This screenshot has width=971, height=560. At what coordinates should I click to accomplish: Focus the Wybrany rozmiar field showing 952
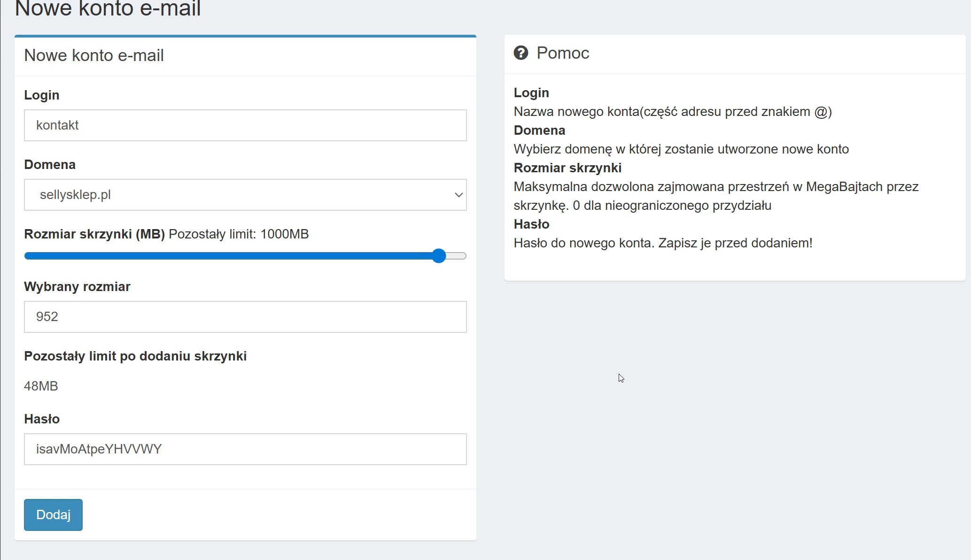[x=245, y=317]
